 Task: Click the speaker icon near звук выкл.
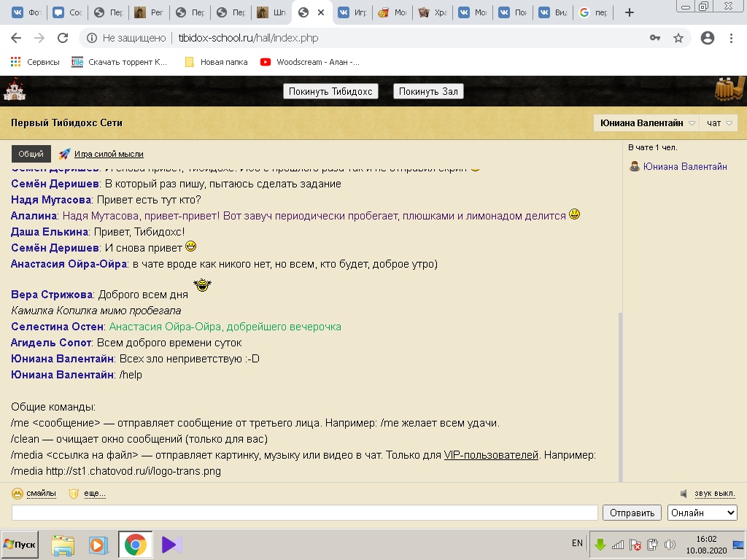(684, 494)
